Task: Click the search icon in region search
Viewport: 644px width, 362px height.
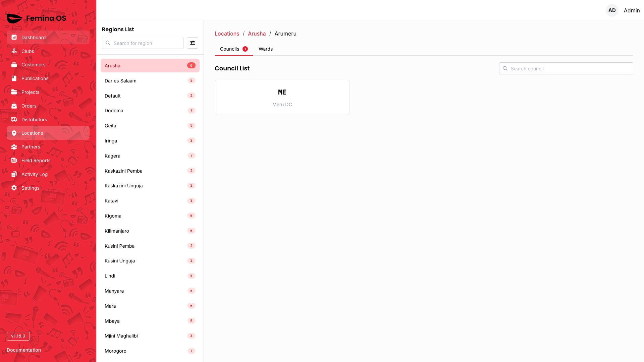Action: tap(108, 43)
